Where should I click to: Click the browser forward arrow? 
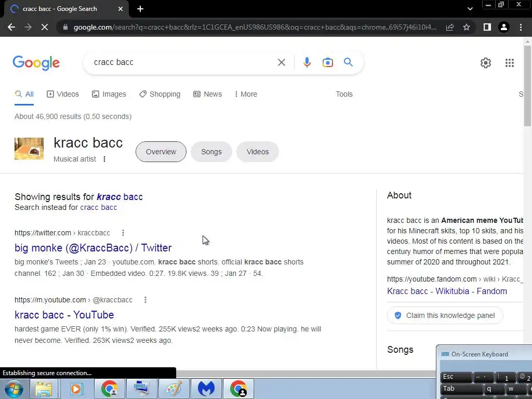(x=28, y=27)
